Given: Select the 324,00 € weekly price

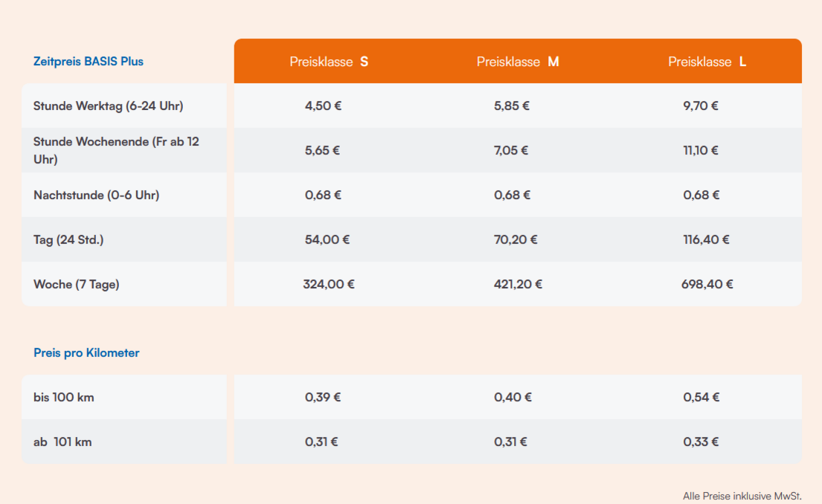Looking at the screenshot, I should [329, 284].
